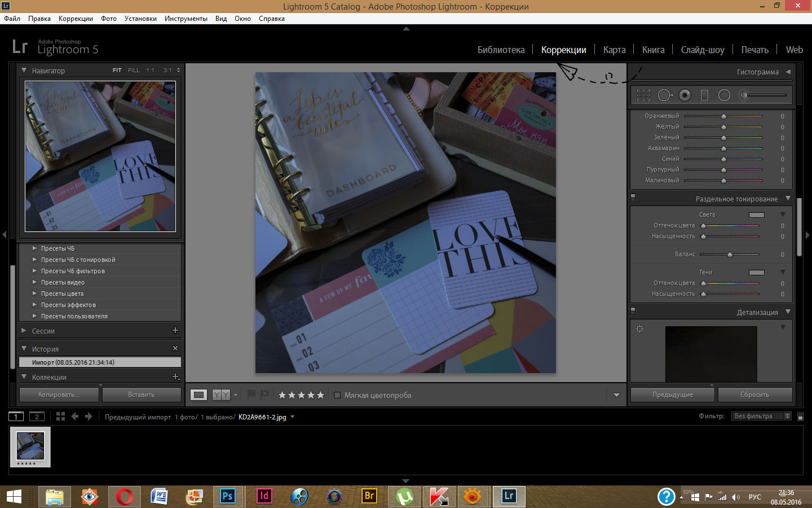Expand the Гистограмма panel
812x508 pixels.
click(788, 72)
